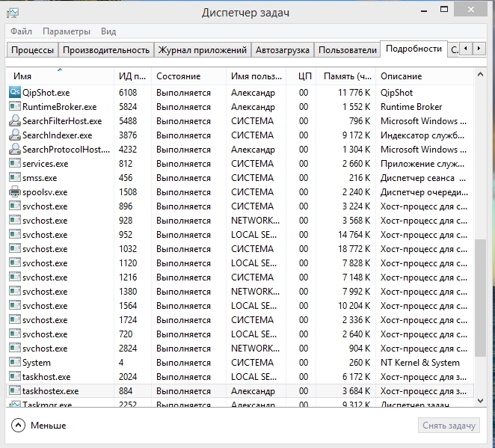Sort by the Память column header

[x=346, y=76]
